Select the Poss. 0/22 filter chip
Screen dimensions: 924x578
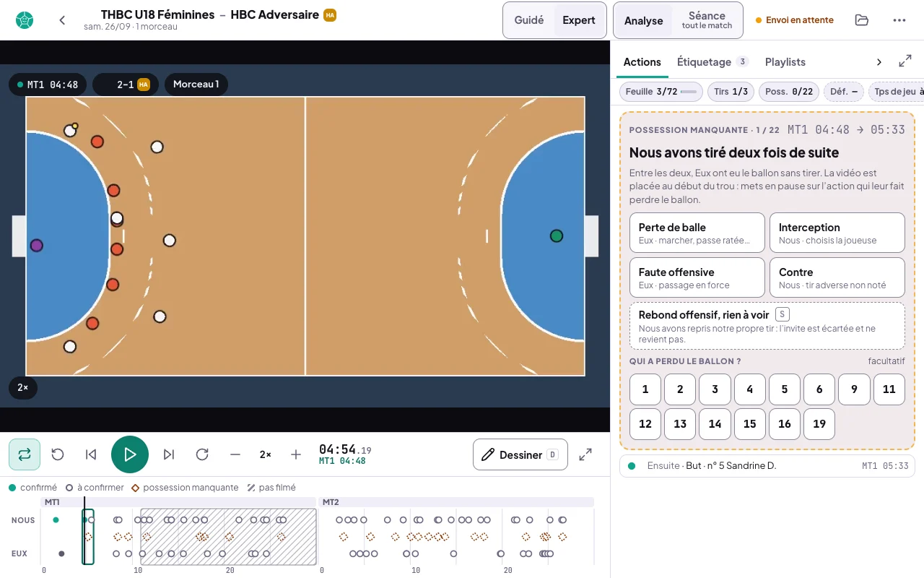(x=789, y=92)
